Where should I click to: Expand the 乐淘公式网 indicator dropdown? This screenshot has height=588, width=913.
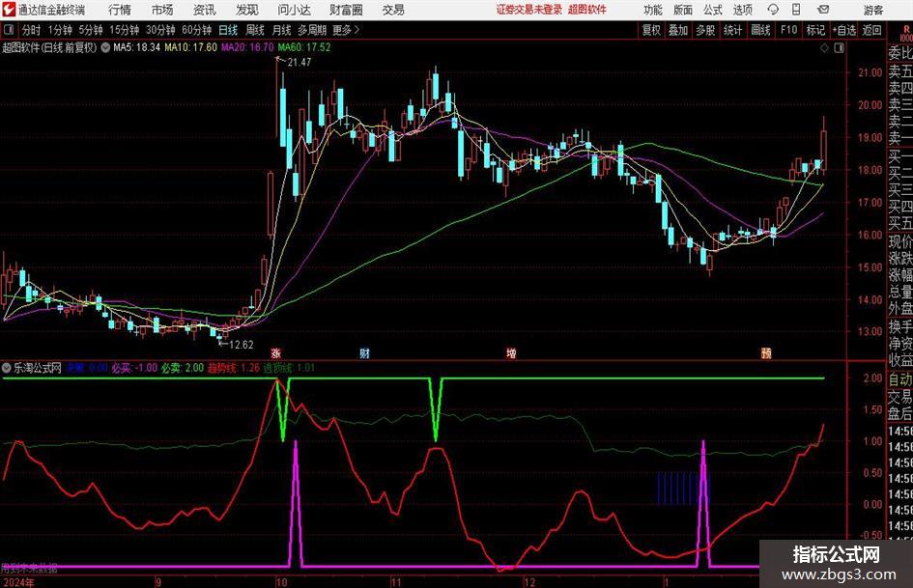[7, 368]
